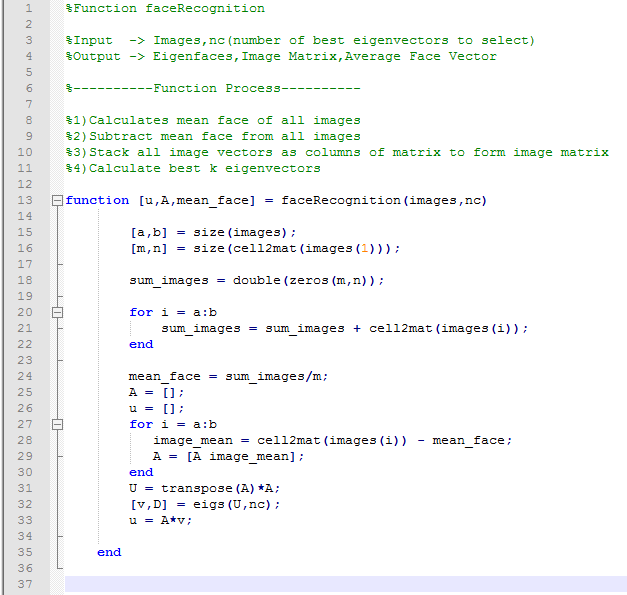Click the line '[m,n] = size(cell2mat(images(1)));'
This screenshot has height=595, width=627.
pyautogui.click(x=265, y=248)
